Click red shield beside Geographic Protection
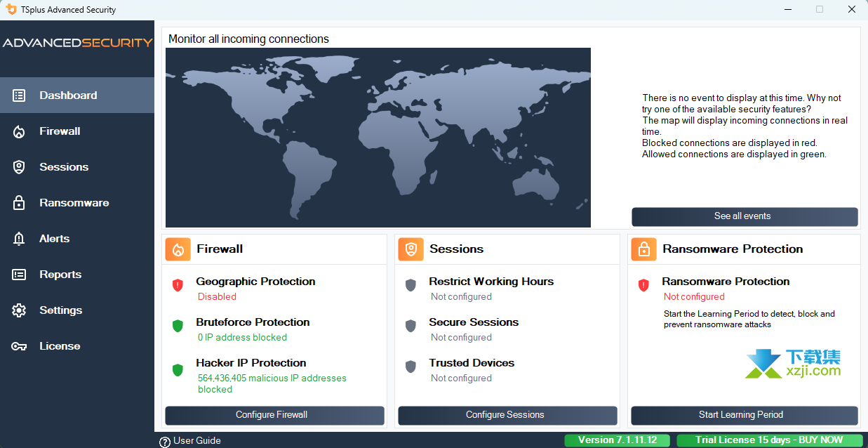This screenshot has height=448, width=868. click(178, 285)
